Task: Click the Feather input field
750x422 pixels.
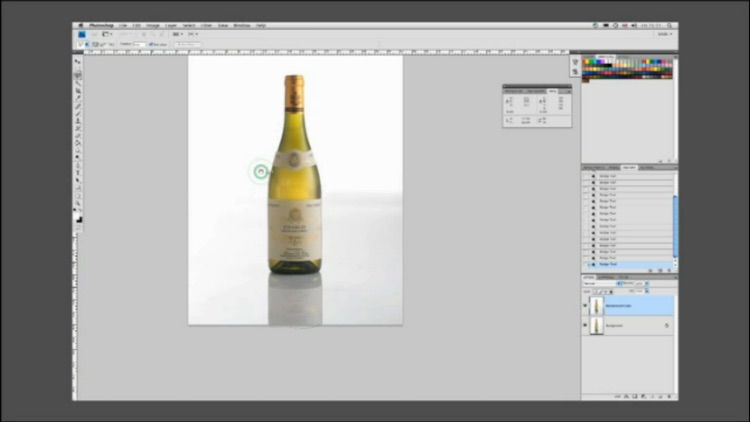Action: (x=139, y=44)
